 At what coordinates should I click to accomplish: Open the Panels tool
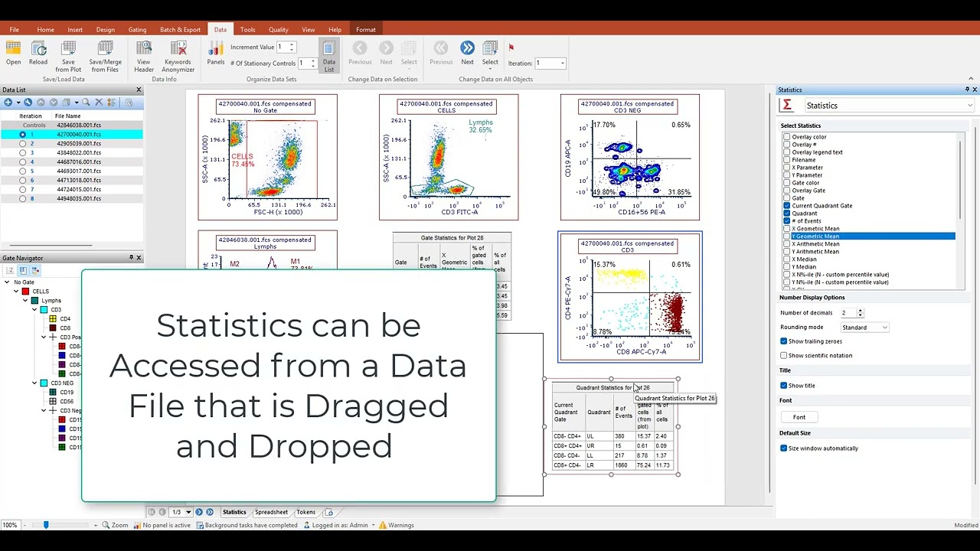coord(216,54)
